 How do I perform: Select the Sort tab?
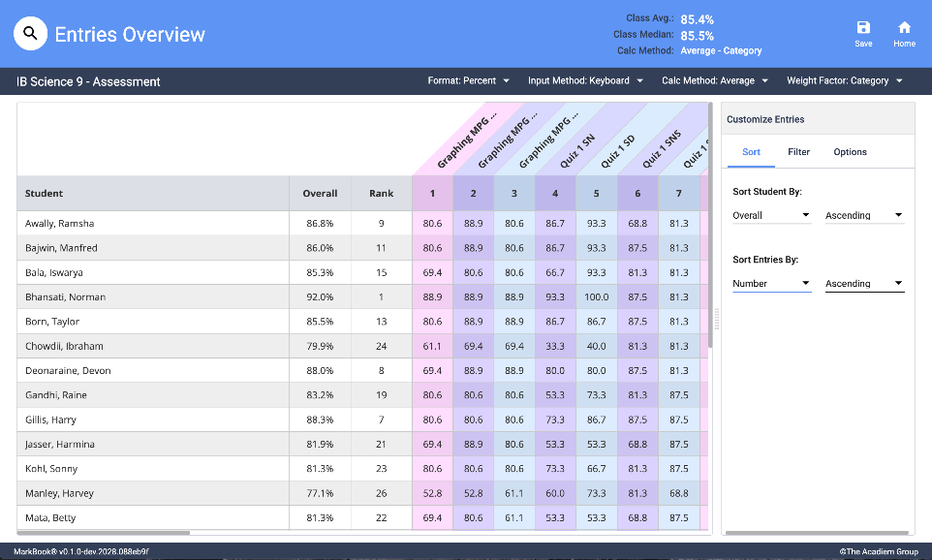(751, 152)
